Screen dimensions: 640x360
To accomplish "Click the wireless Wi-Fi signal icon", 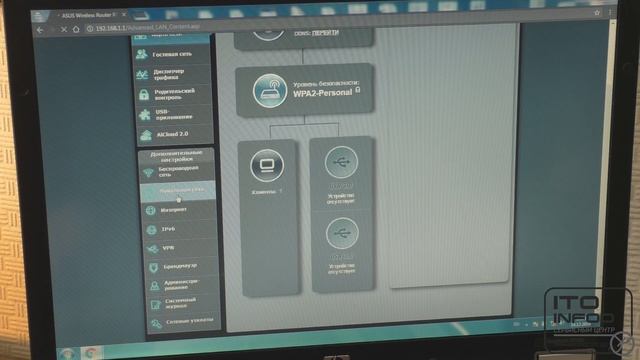I will 148,172.
